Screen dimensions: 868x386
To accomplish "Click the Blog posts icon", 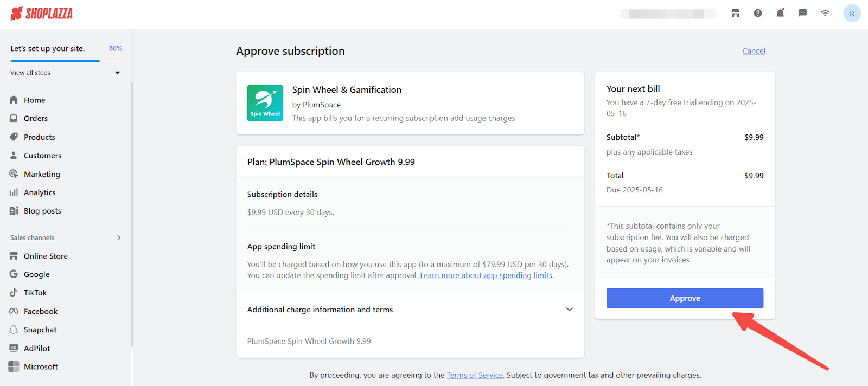I will (14, 211).
